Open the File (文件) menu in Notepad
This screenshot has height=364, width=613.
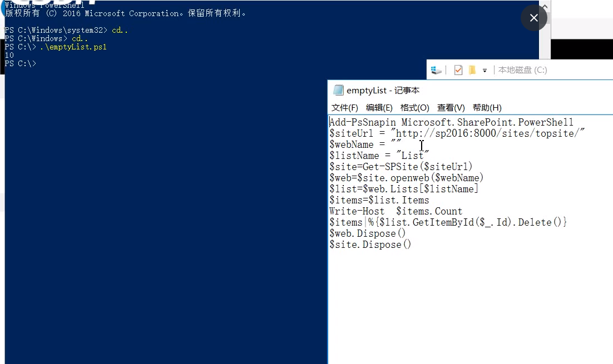point(344,108)
